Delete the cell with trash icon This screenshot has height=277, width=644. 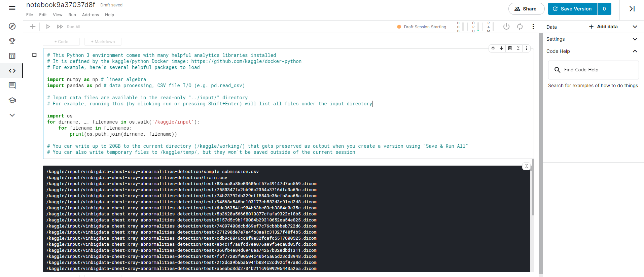click(x=510, y=48)
